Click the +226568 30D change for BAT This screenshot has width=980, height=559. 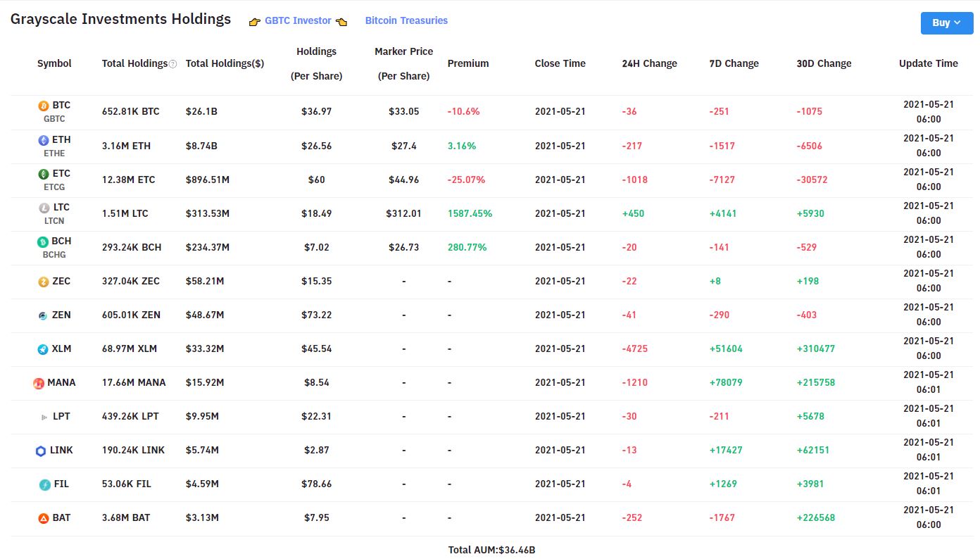point(816,517)
